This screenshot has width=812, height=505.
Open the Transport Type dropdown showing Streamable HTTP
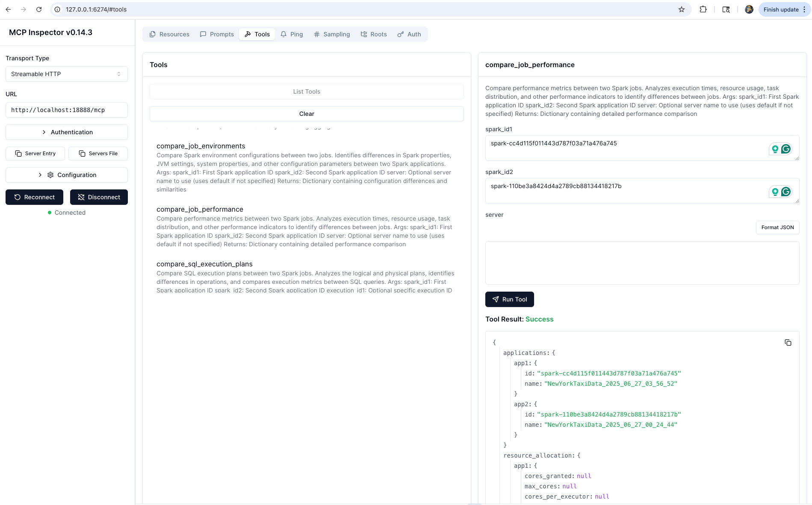(x=67, y=74)
